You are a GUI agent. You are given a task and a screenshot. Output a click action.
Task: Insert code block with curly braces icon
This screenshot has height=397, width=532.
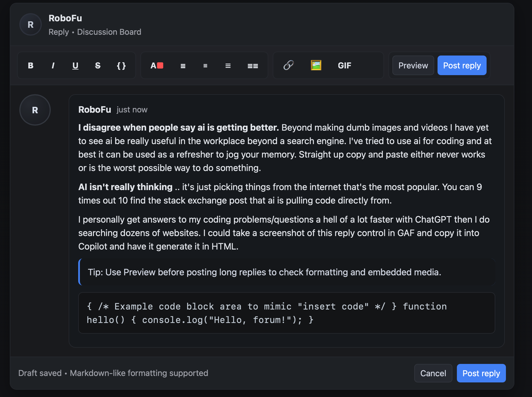[x=121, y=66]
